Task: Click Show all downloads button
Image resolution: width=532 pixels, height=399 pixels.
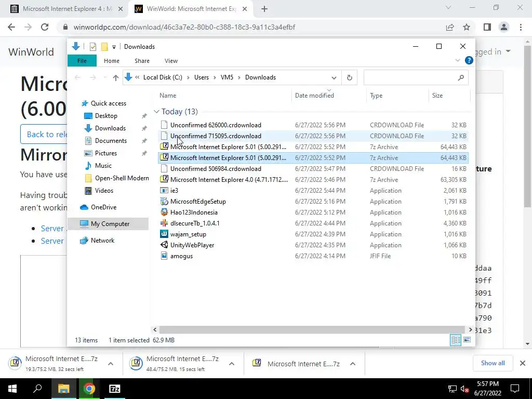Action: [493, 363]
